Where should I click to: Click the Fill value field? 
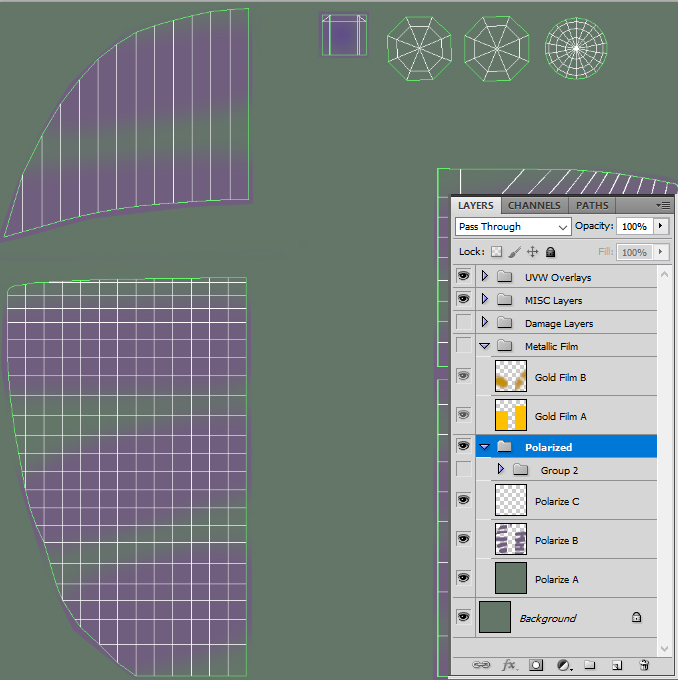pyautogui.click(x=635, y=252)
